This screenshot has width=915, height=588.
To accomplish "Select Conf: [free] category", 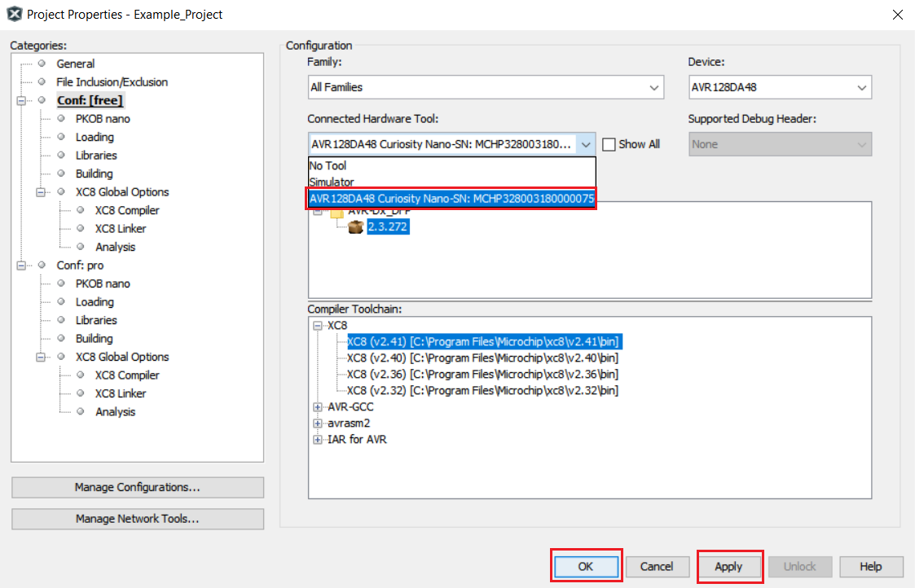I will pyautogui.click(x=90, y=100).
